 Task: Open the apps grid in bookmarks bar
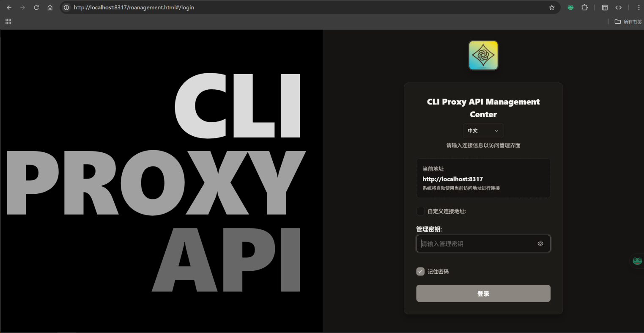point(8,22)
